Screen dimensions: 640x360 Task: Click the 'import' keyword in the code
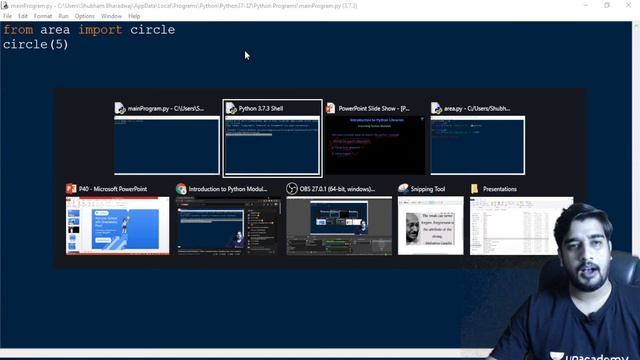(100, 30)
